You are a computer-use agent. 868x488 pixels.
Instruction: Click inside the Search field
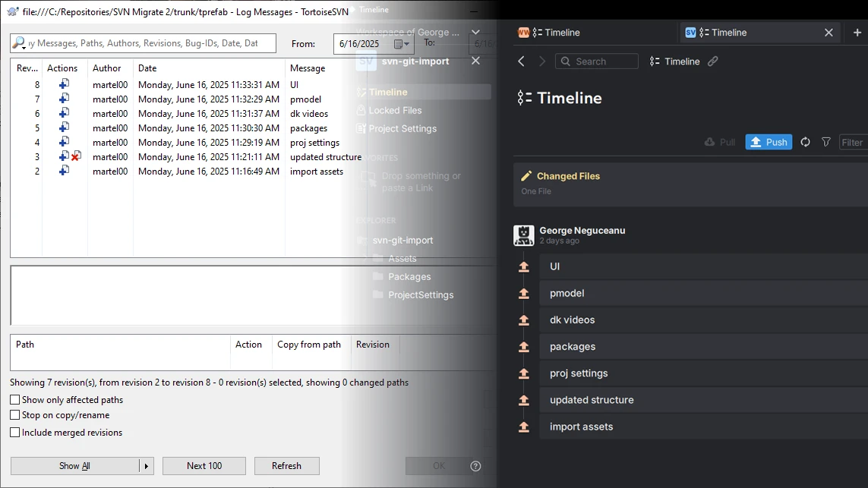pyautogui.click(x=597, y=61)
